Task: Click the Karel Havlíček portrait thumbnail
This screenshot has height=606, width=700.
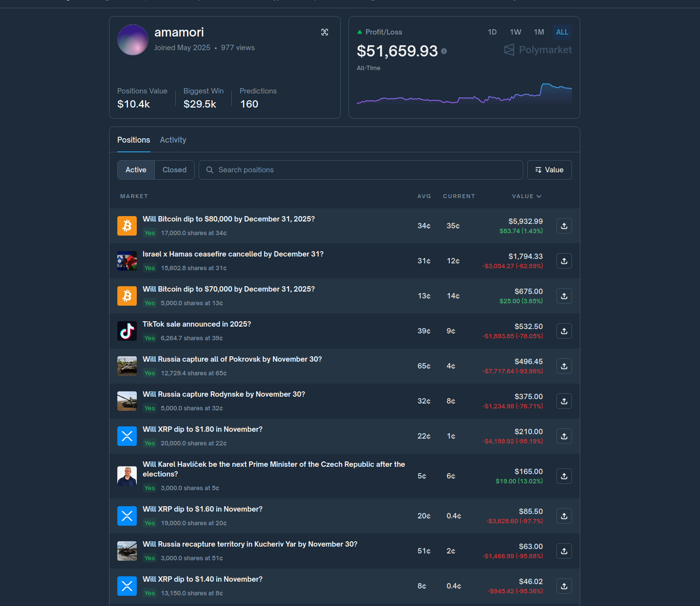Action: point(127,476)
